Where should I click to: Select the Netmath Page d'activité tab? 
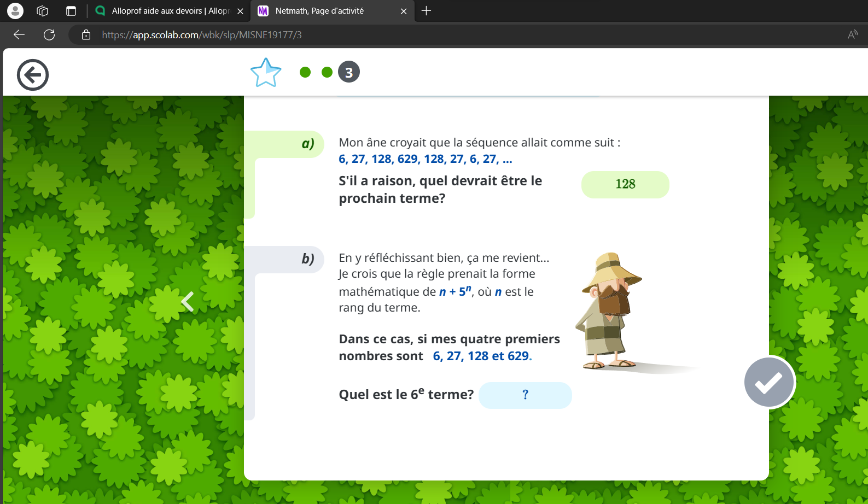[323, 11]
